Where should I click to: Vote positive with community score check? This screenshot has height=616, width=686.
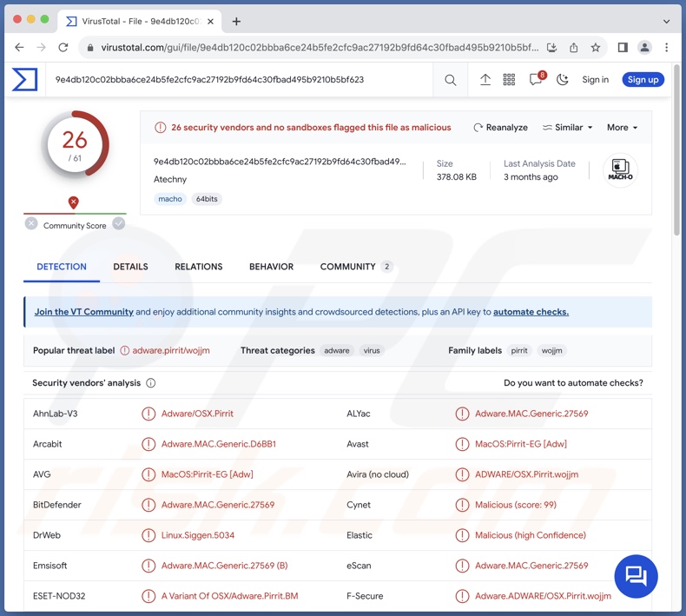pyautogui.click(x=119, y=223)
